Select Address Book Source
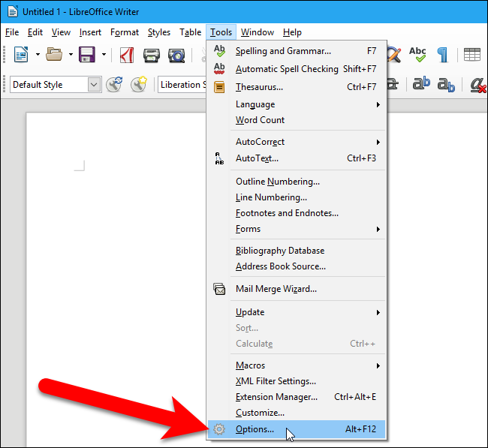 pos(297,266)
